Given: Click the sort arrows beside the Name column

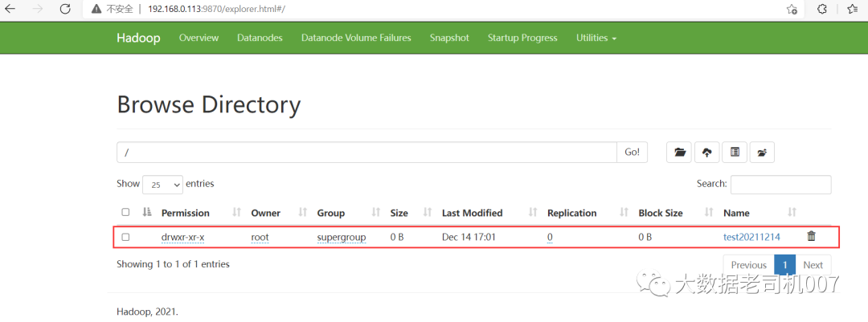Looking at the screenshot, I should (792, 213).
